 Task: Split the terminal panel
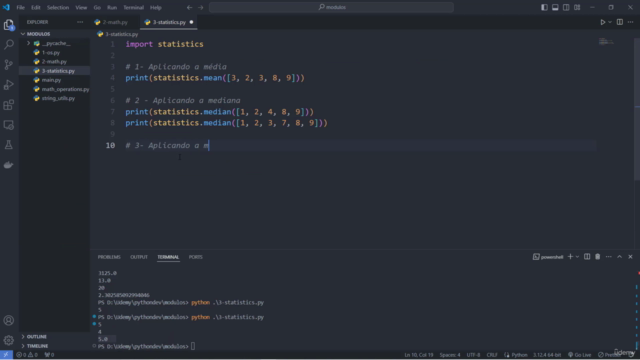[587, 257]
